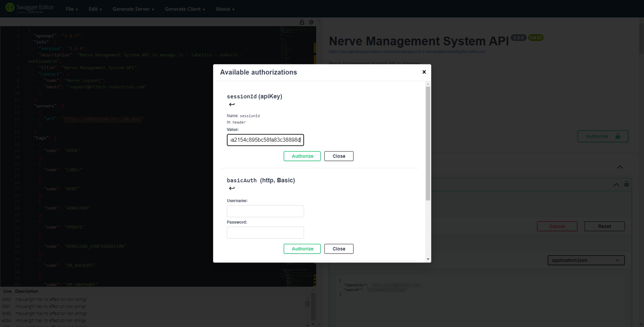Click the return arrow under the sessionId heading

232,104
